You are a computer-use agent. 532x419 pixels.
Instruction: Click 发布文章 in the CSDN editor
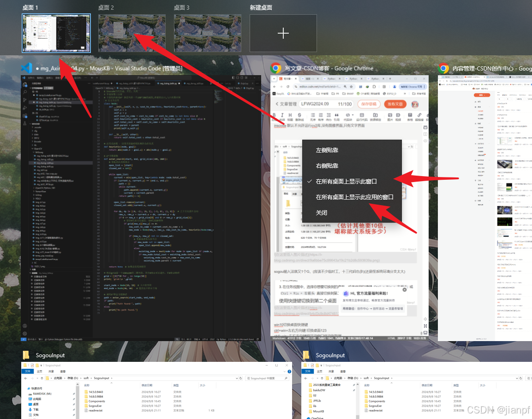(x=395, y=104)
